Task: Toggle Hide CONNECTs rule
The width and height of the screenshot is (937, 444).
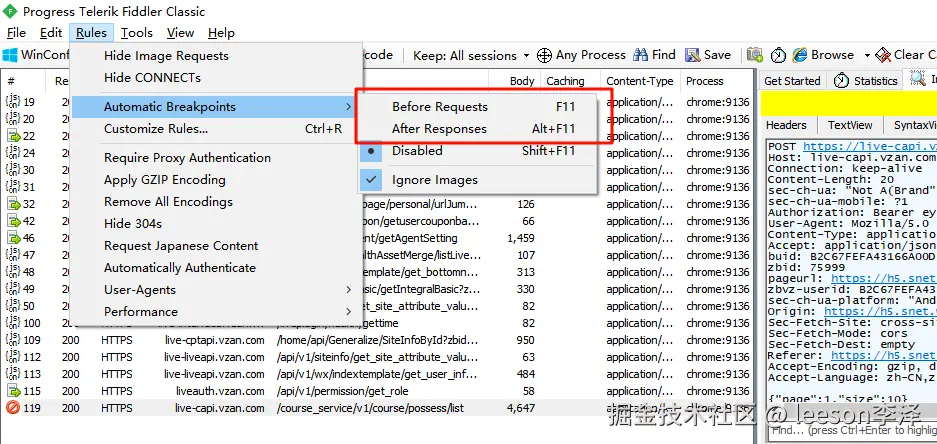Action: pyautogui.click(x=216, y=78)
